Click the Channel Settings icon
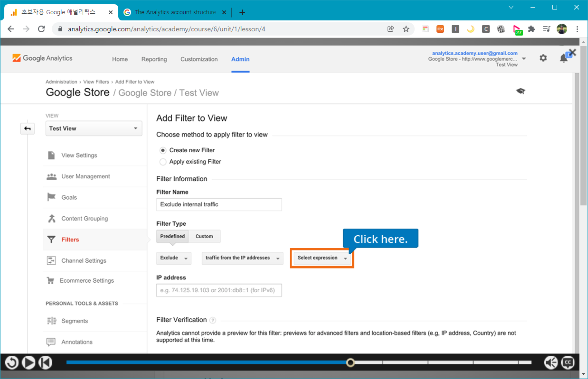Viewport: 588px width, 379px height. pyautogui.click(x=51, y=260)
